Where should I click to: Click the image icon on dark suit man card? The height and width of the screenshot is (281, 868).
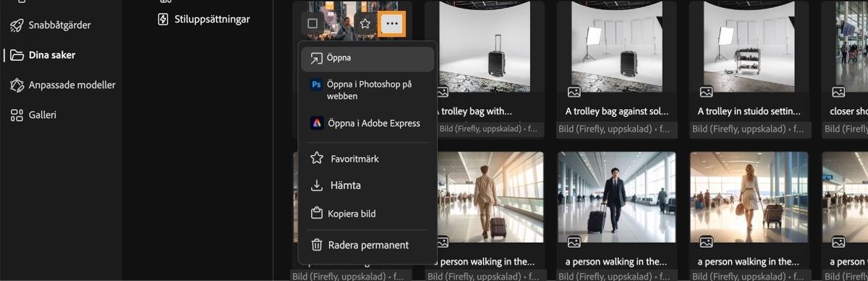point(574,242)
